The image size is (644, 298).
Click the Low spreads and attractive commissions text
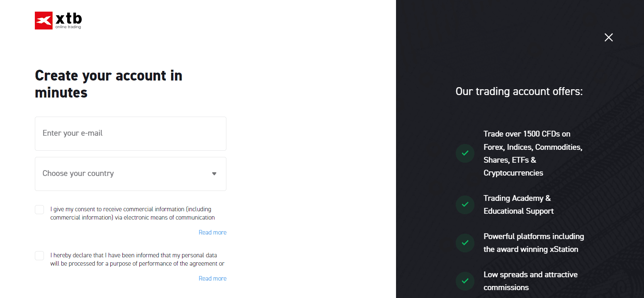click(530, 281)
